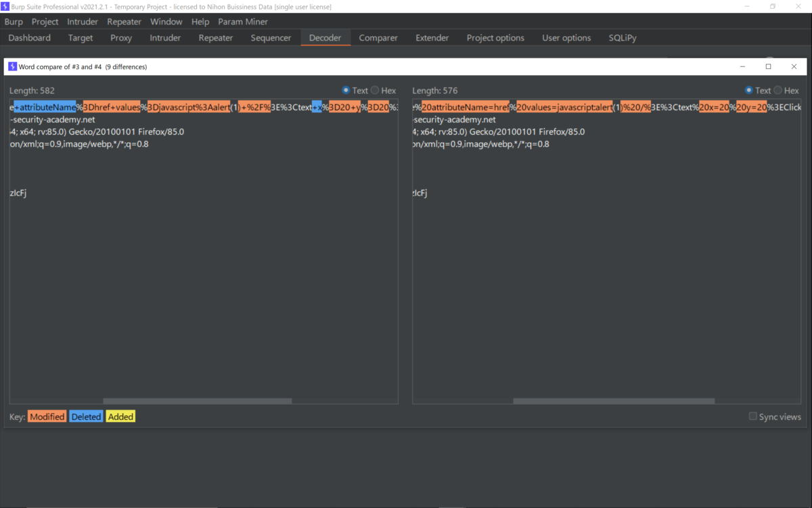Open the Help menu
The image size is (812, 508).
200,22
